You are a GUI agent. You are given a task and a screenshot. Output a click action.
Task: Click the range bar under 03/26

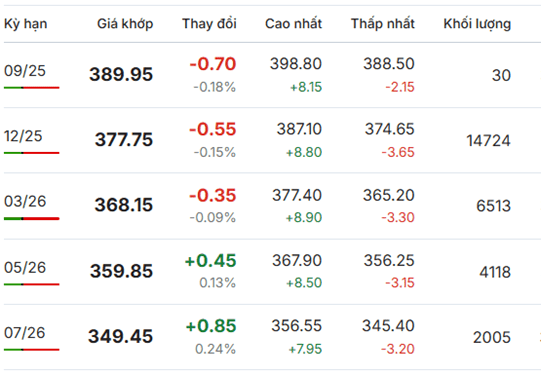[x=32, y=218]
